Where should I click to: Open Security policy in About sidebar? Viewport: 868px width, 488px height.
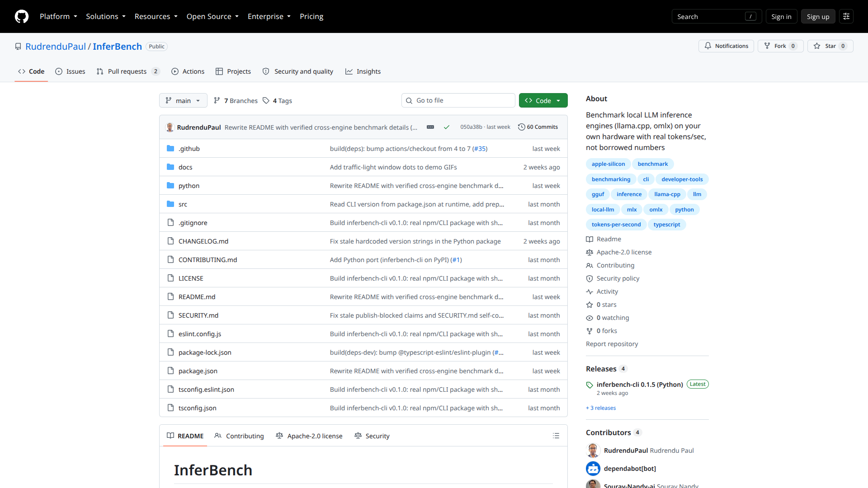(x=618, y=279)
